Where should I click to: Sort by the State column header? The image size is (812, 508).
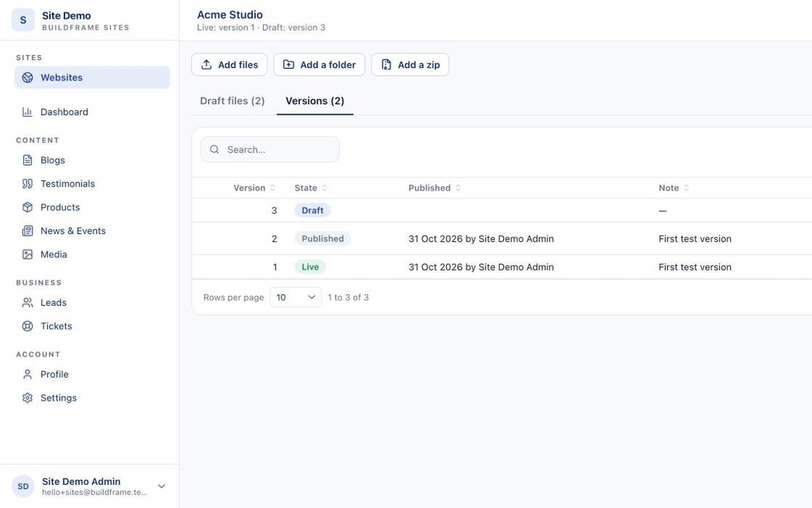[x=311, y=188]
